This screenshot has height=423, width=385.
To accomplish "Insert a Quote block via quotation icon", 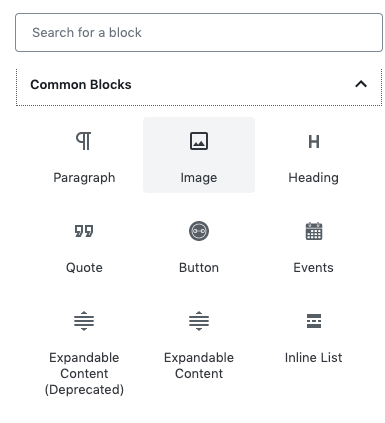I will click(x=84, y=231).
